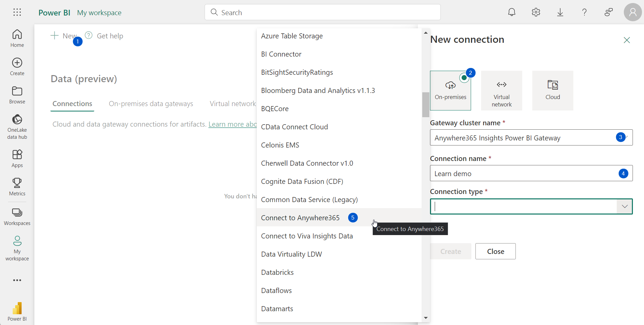Choose Datamarts option
This screenshot has width=644, height=325.
click(339, 309)
